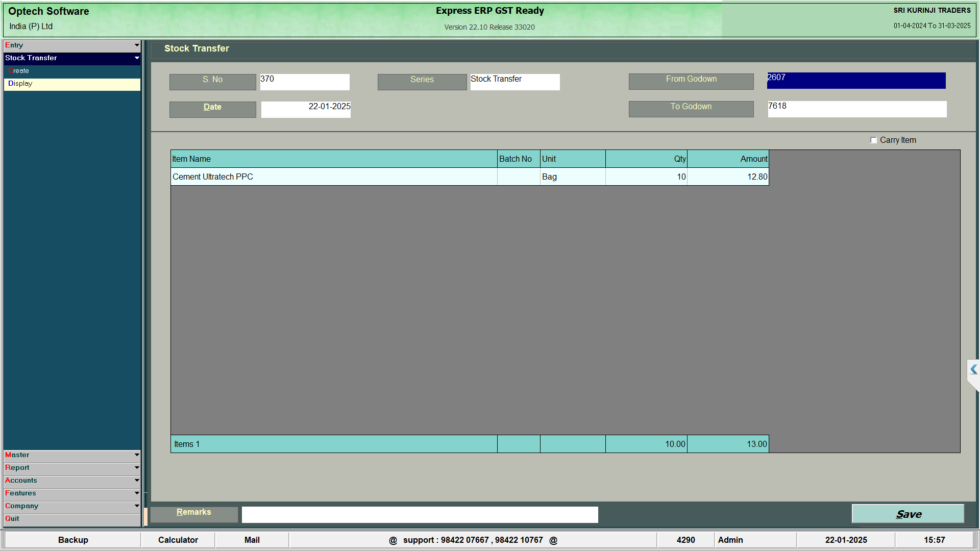This screenshot has height=551, width=980.
Task: Launch the Calculator from bottom bar
Action: point(178,540)
